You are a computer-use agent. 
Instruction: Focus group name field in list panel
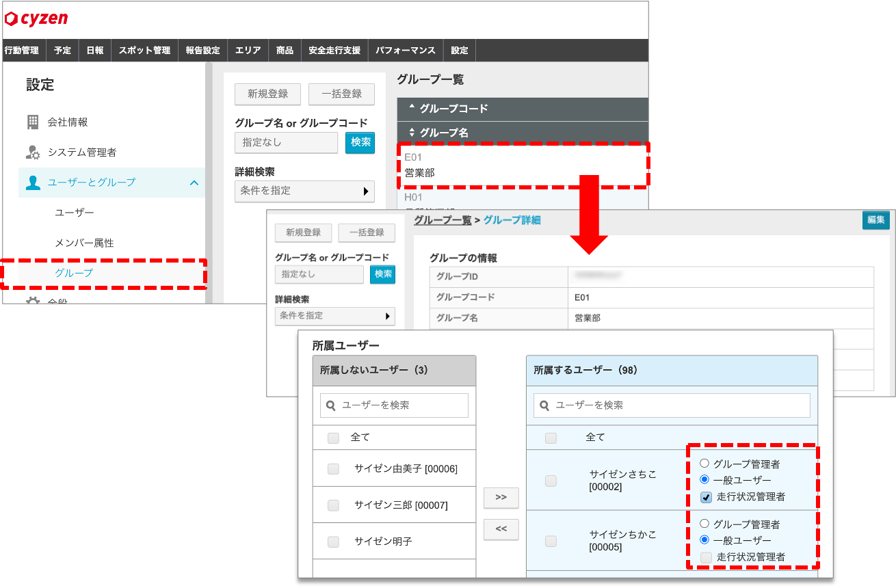point(286,142)
